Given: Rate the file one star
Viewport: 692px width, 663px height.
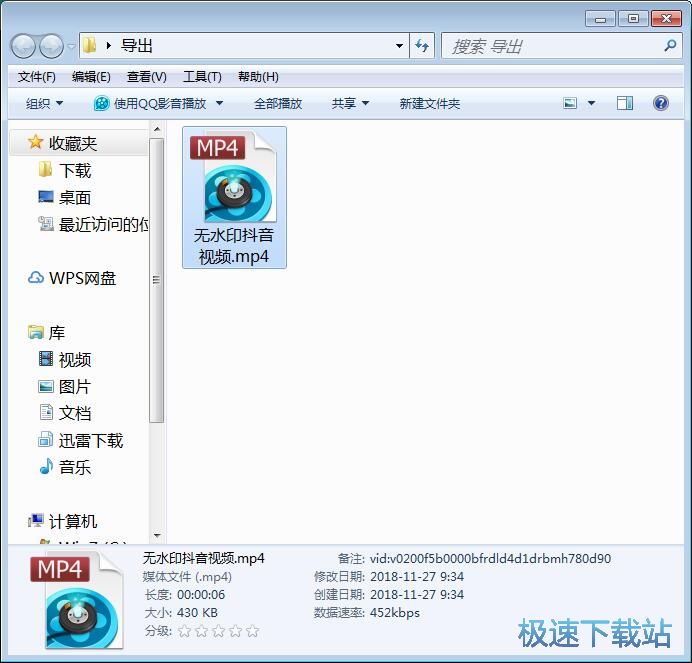Looking at the screenshot, I should (x=184, y=631).
